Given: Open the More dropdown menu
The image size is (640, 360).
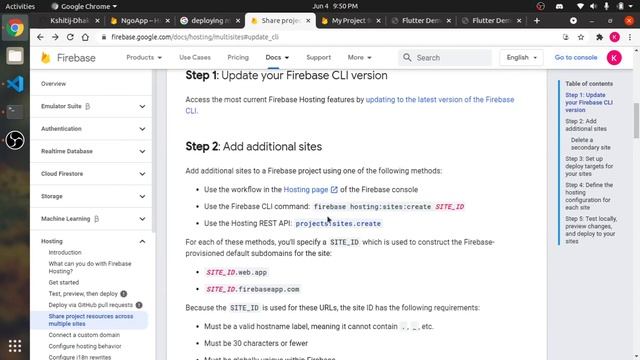Looking at the screenshot, I should (x=359, y=58).
